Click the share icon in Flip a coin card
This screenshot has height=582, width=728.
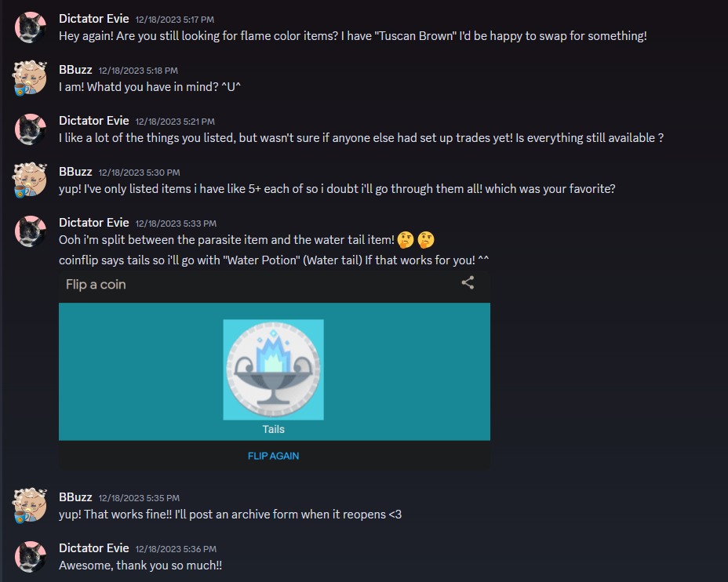[x=468, y=282]
